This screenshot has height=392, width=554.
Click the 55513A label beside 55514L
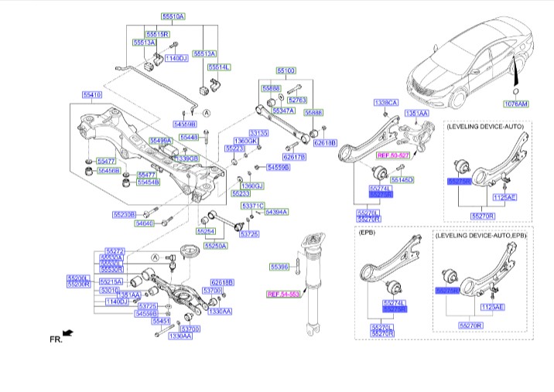point(204,53)
